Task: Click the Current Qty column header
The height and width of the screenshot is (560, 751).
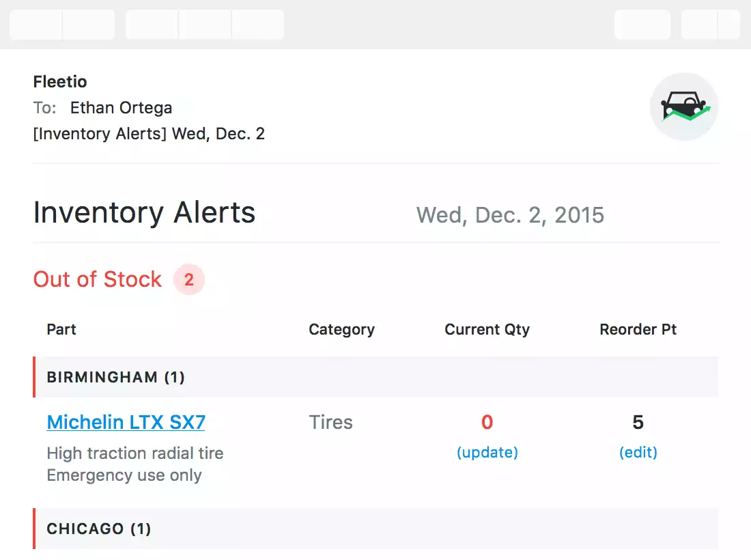Action: [x=487, y=329]
